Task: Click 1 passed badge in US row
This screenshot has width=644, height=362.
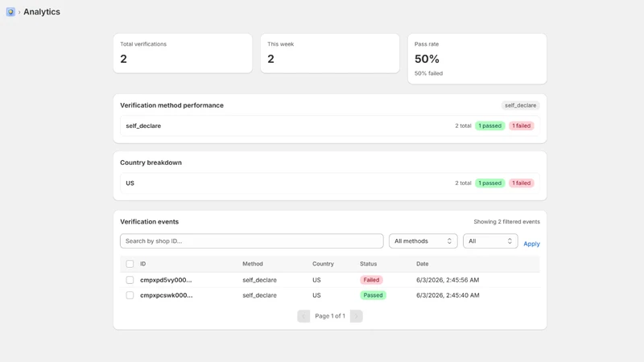Action: coord(490,183)
